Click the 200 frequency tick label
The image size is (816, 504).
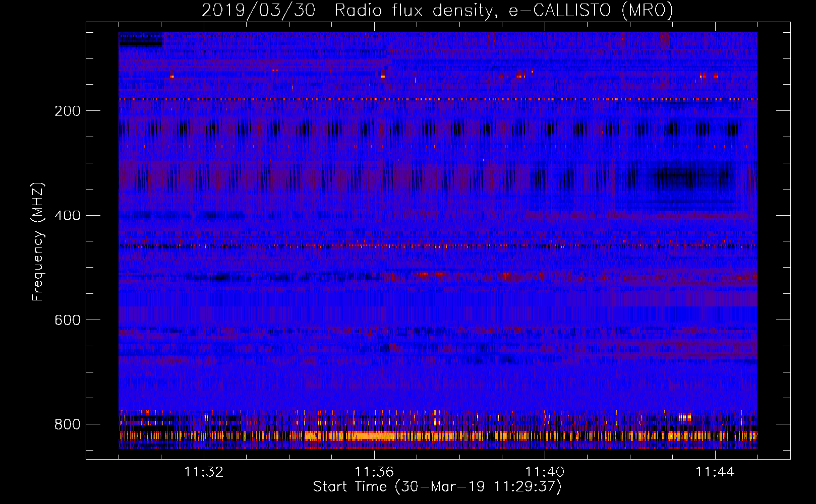(x=68, y=111)
